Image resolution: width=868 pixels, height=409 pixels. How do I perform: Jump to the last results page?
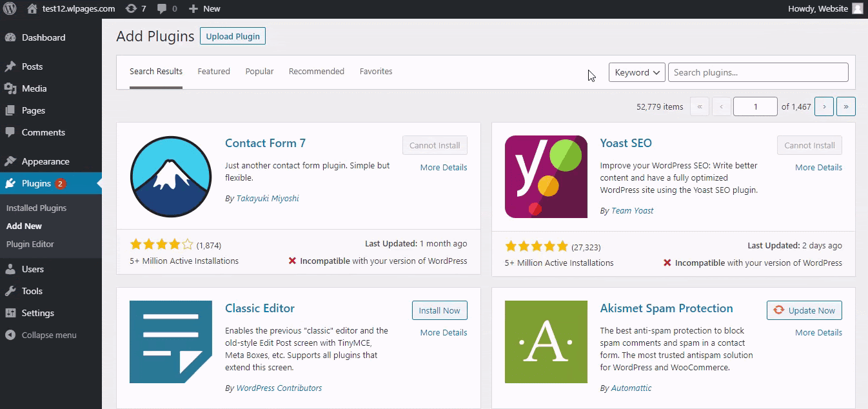pos(846,106)
